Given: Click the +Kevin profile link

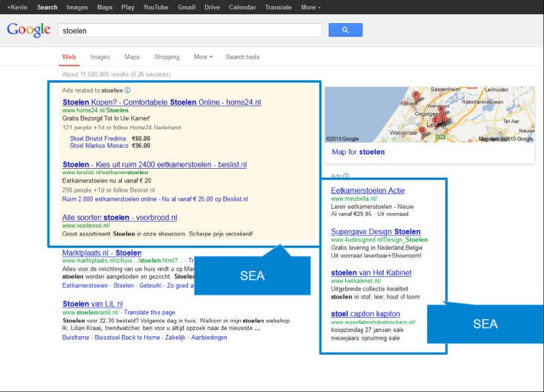Looking at the screenshot, I should (17, 7).
